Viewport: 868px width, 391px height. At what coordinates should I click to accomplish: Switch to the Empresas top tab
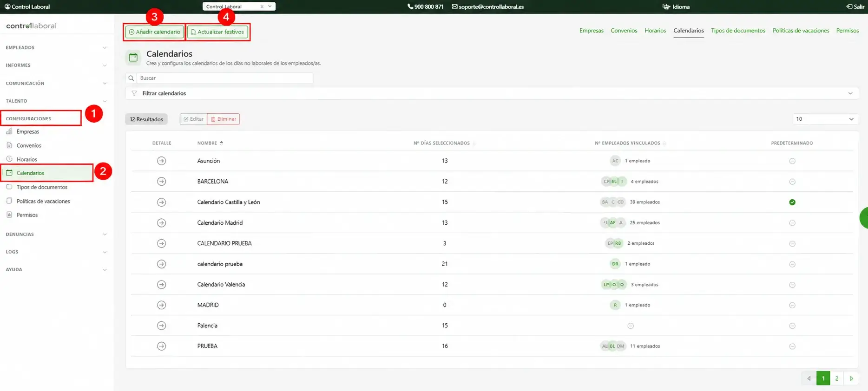[592, 31]
